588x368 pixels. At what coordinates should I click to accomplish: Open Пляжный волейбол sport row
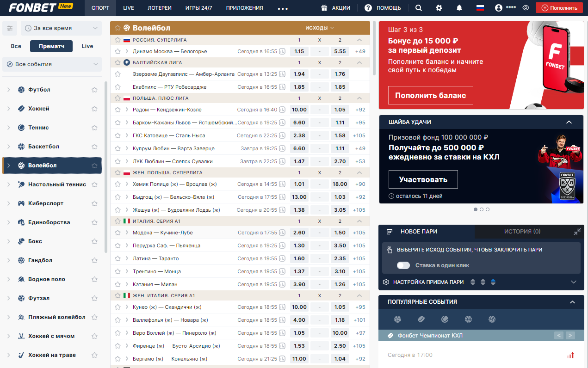[x=52, y=317]
